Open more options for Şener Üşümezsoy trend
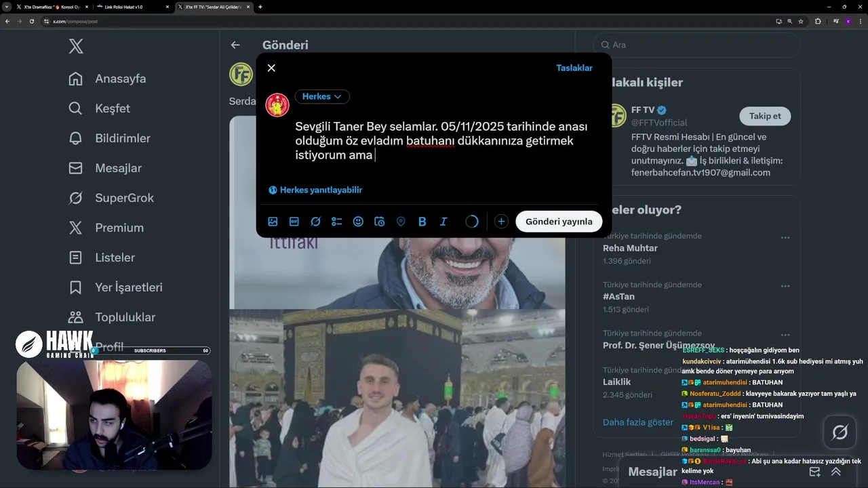The width and height of the screenshot is (868, 488). (785, 335)
